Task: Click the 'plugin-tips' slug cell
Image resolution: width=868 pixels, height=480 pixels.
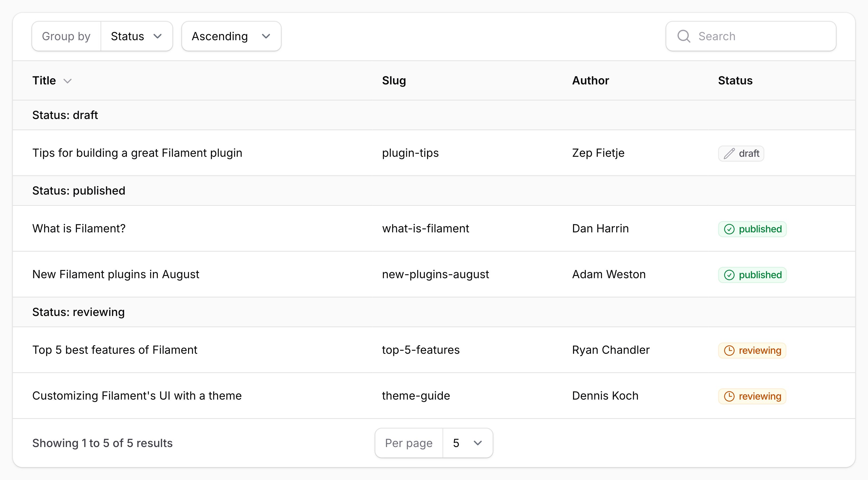Action: (410, 153)
